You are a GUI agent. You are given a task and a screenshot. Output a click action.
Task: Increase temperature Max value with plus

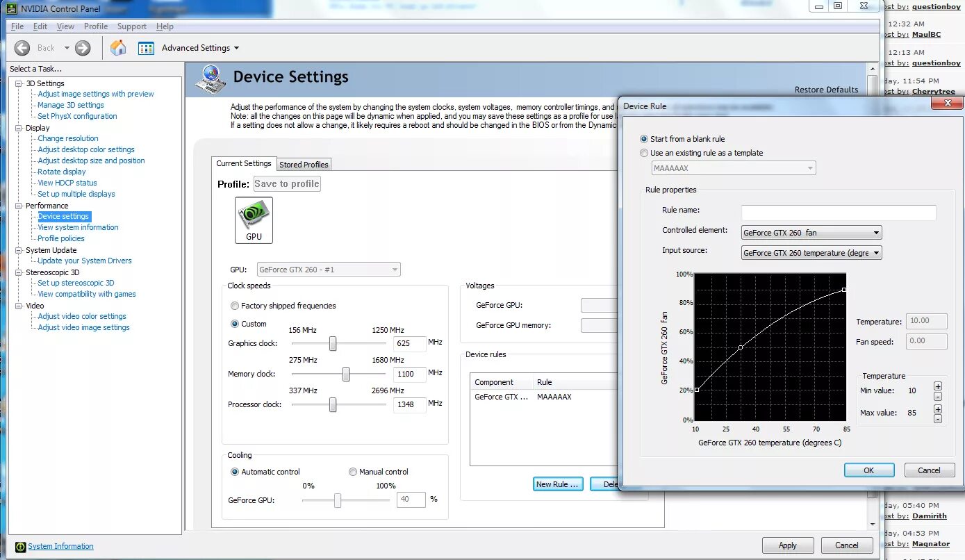[938, 409]
